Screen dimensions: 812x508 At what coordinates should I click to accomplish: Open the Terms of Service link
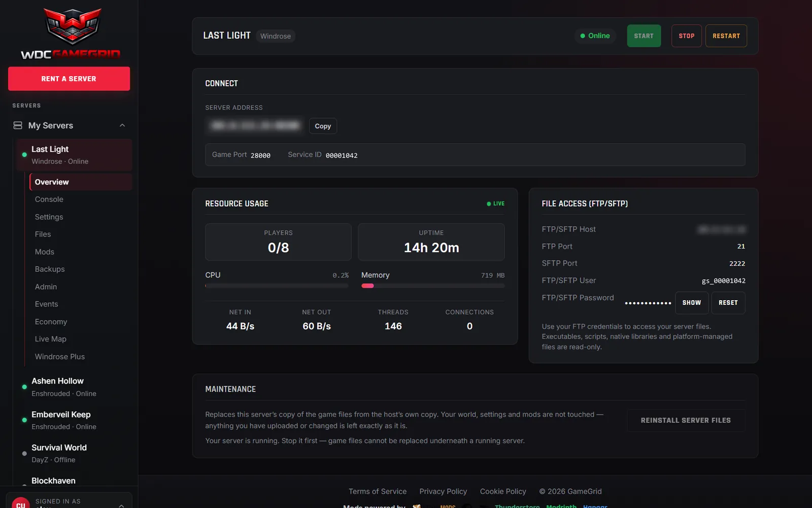point(378,491)
